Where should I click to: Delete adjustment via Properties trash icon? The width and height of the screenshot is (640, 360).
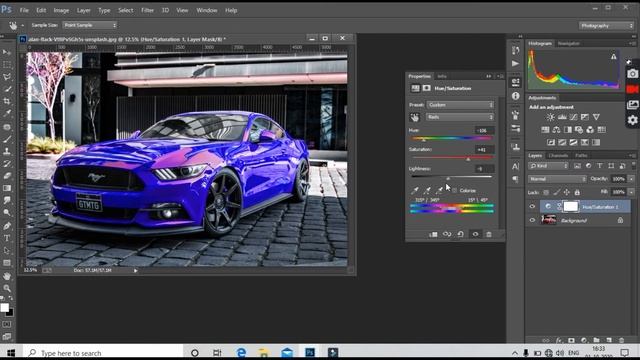(x=489, y=234)
